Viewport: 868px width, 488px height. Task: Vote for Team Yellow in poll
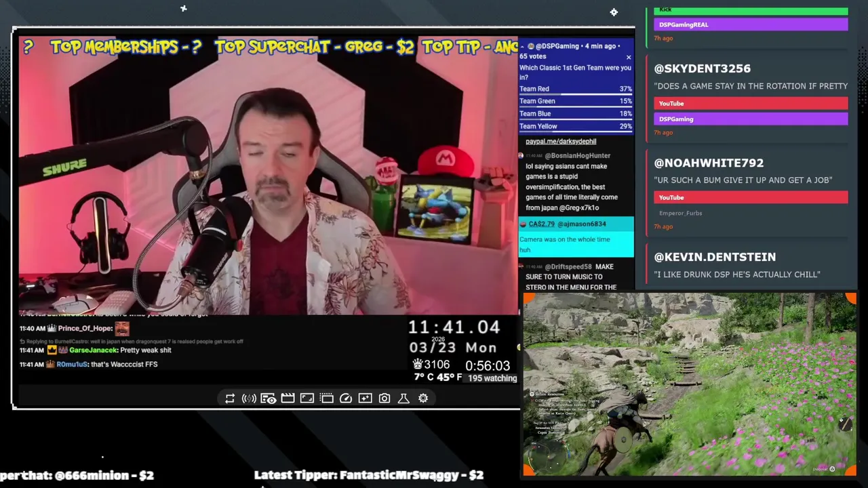click(x=576, y=126)
